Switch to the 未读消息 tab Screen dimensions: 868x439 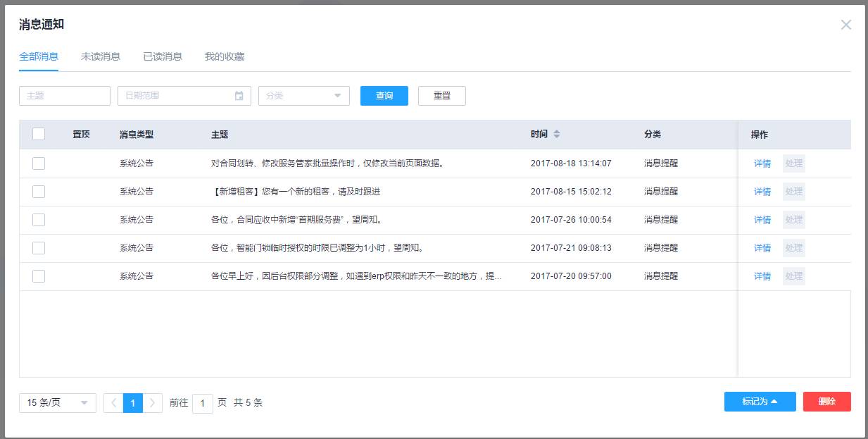pyautogui.click(x=101, y=56)
